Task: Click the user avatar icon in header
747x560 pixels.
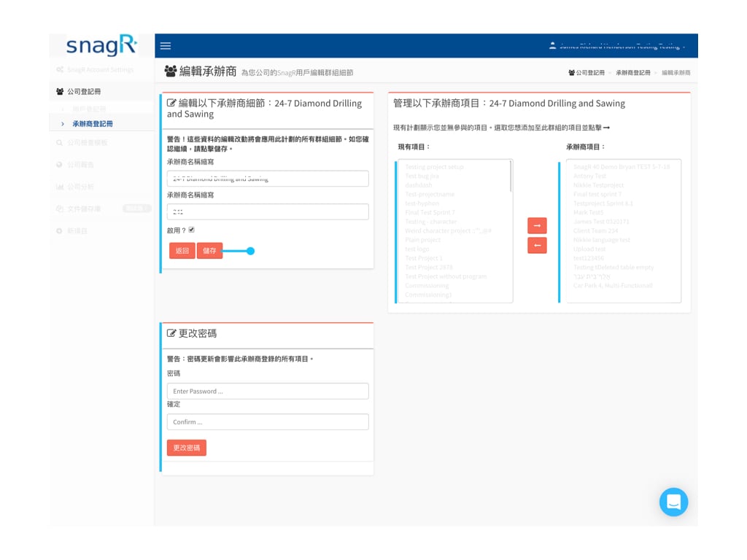Action: [552, 46]
